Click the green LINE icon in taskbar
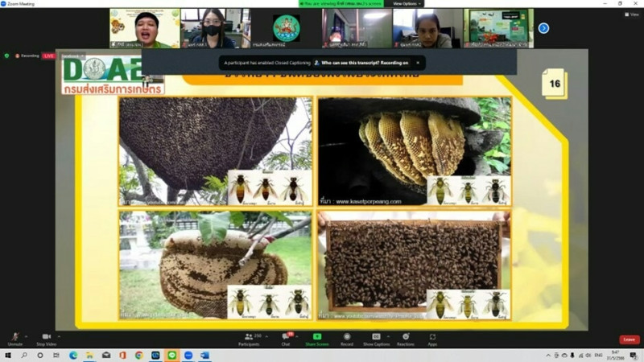 coord(172,355)
